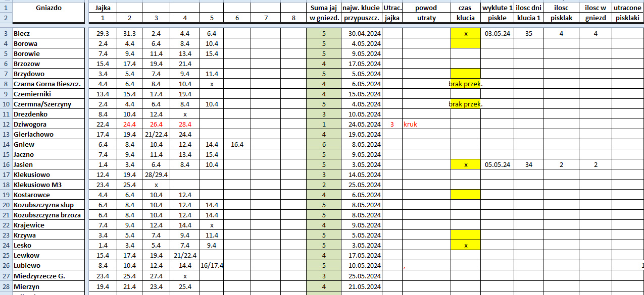Select the yellow x cell in Biecz row
This screenshot has height=295, width=644.
pos(465,33)
